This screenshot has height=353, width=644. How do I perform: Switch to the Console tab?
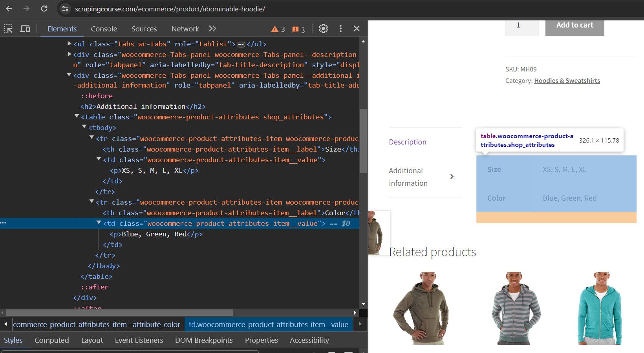104,29
